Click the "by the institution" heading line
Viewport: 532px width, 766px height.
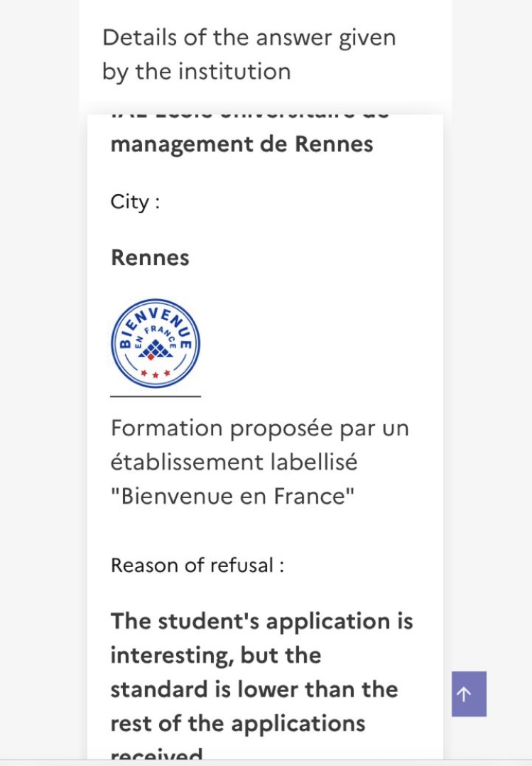(x=196, y=71)
